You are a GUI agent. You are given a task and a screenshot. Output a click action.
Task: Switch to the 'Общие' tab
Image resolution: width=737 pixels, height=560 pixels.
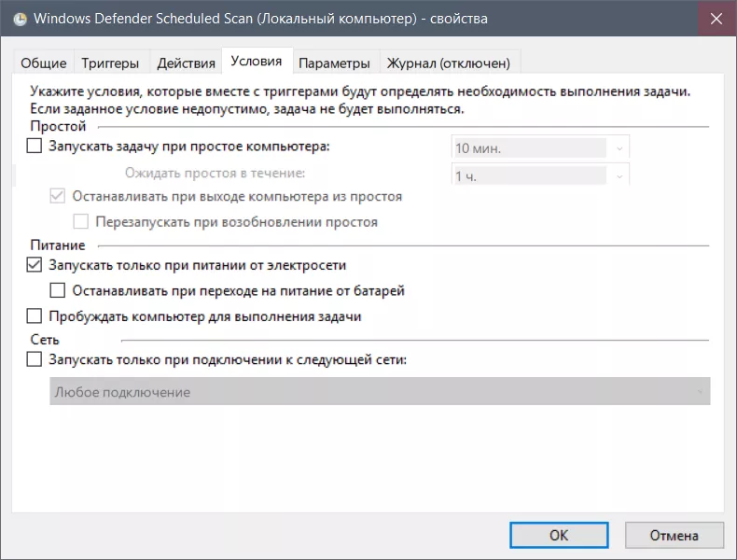point(44,63)
